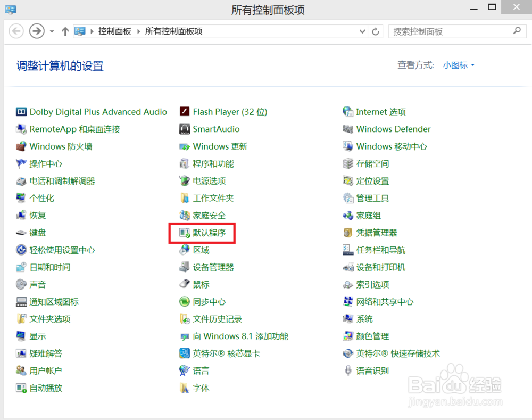
Task: Open the 文件夹选项 link
Action: 50,319
